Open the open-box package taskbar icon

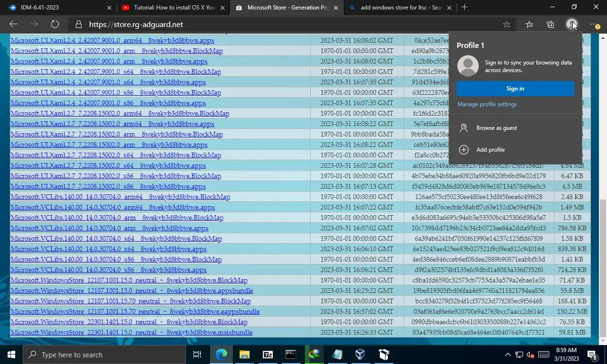pos(384,355)
